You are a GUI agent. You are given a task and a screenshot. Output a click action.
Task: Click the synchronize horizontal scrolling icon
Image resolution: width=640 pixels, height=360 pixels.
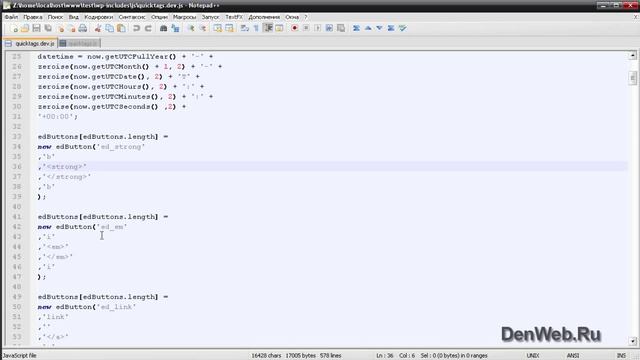click(x=229, y=28)
